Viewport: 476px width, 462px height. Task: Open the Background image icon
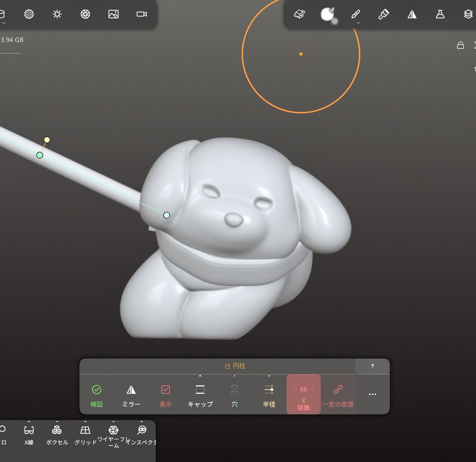pos(113,14)
